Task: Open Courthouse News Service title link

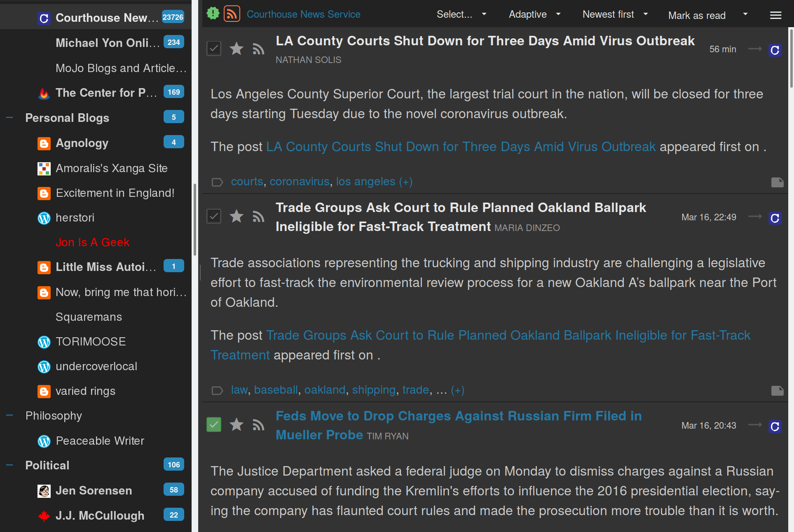Action: (x=303, y=14)
